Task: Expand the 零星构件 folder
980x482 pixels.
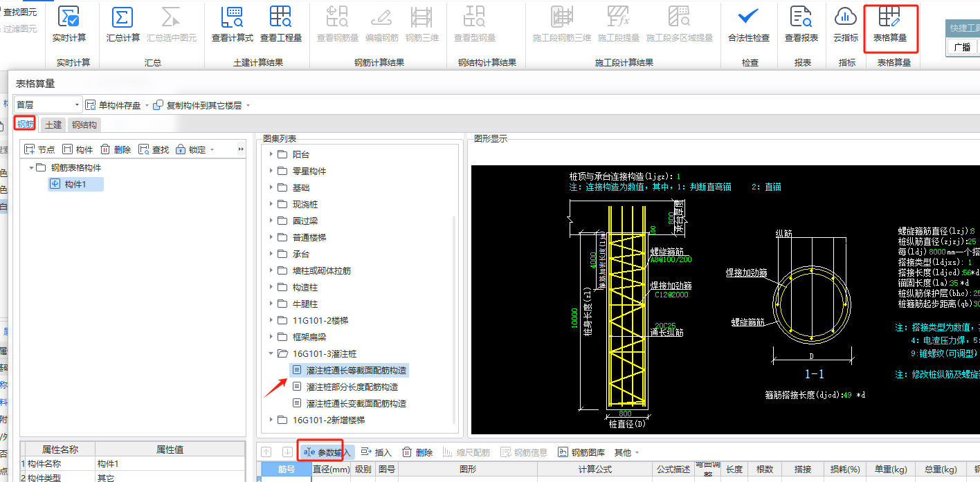Action: pyautogui.click(x=271, y=171)
